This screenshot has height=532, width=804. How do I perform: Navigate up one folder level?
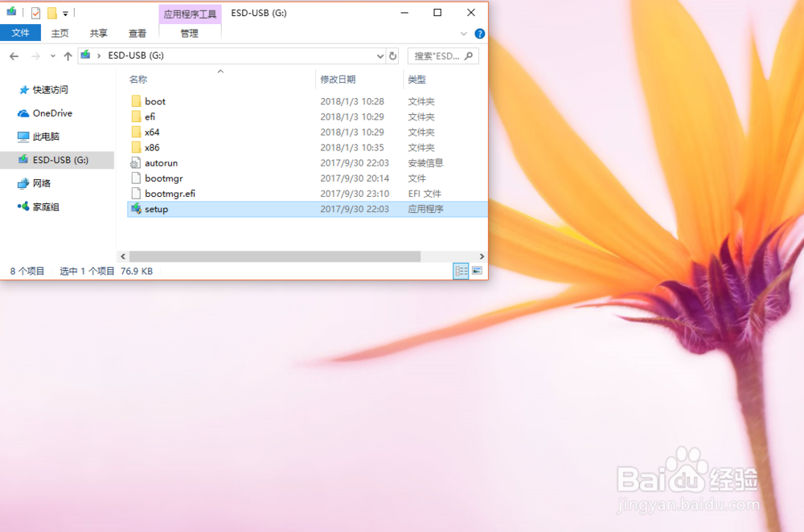[x=68, y=55]
